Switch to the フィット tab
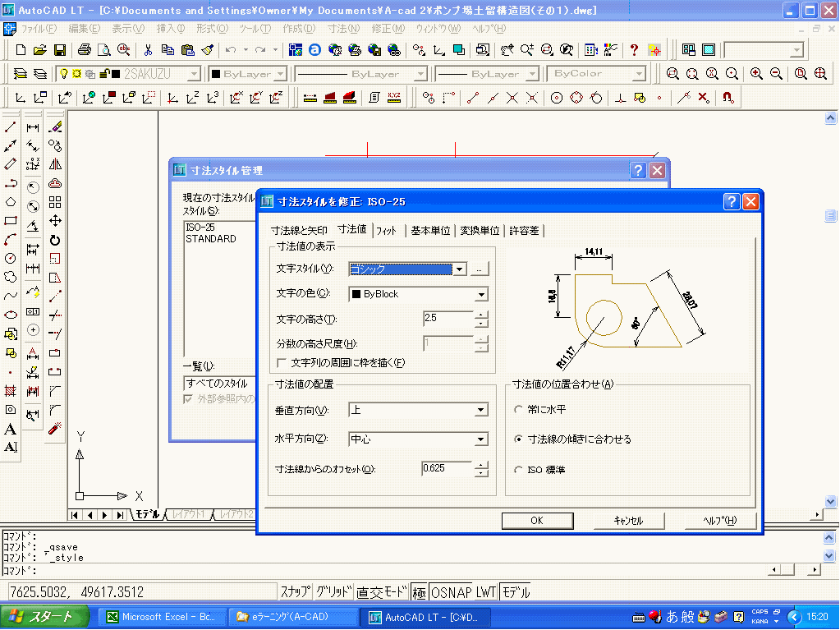The height and width of the screenshot is (630, 840). [386, 230]
